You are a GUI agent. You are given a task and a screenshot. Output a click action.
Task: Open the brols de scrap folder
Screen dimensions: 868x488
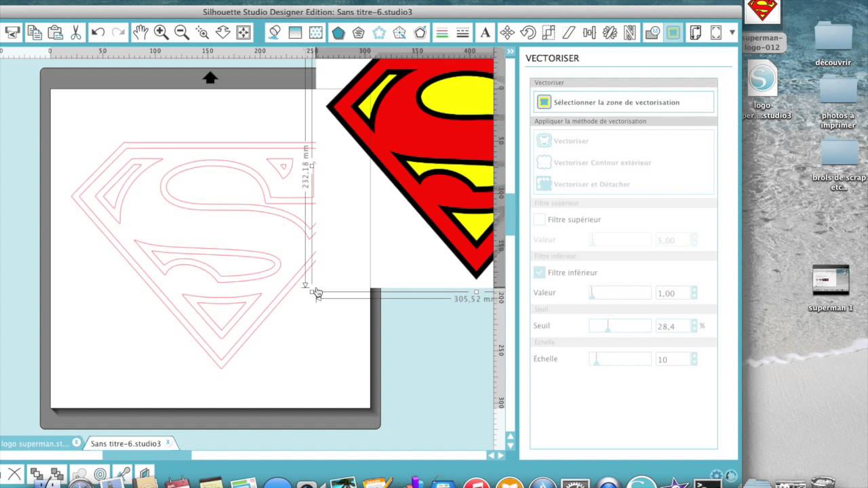click(x=840, y=165)
